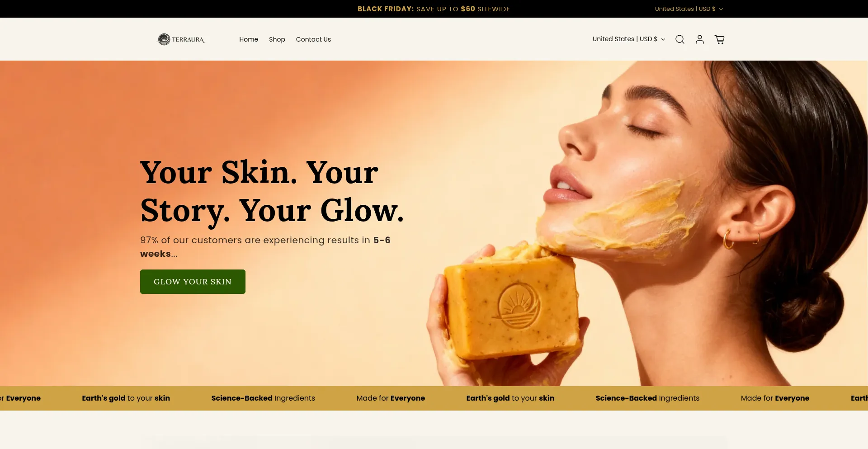868x449 pixels.
Task: Click second Science-Backed Ingredients marquee text
Action: click(647, 398)
